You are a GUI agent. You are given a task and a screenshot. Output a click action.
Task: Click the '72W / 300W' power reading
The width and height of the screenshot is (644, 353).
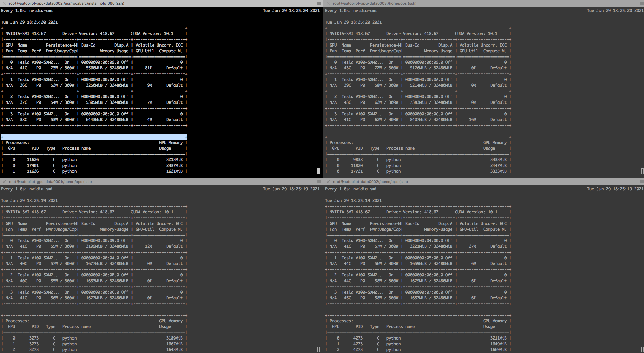point(386,68)
